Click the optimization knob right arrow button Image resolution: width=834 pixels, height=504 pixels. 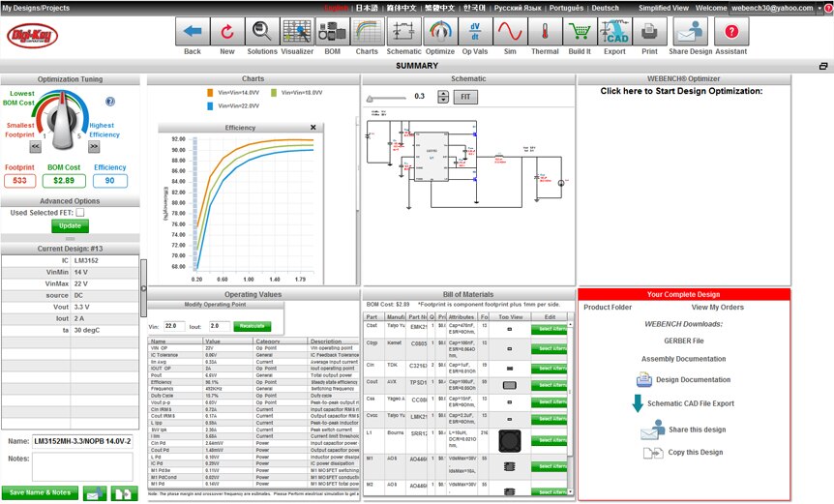click(94, 147)
